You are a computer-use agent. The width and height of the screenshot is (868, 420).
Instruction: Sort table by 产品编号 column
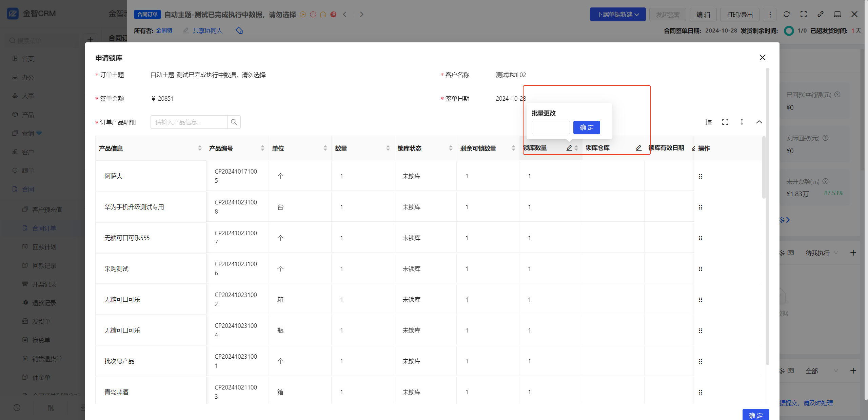262,148
